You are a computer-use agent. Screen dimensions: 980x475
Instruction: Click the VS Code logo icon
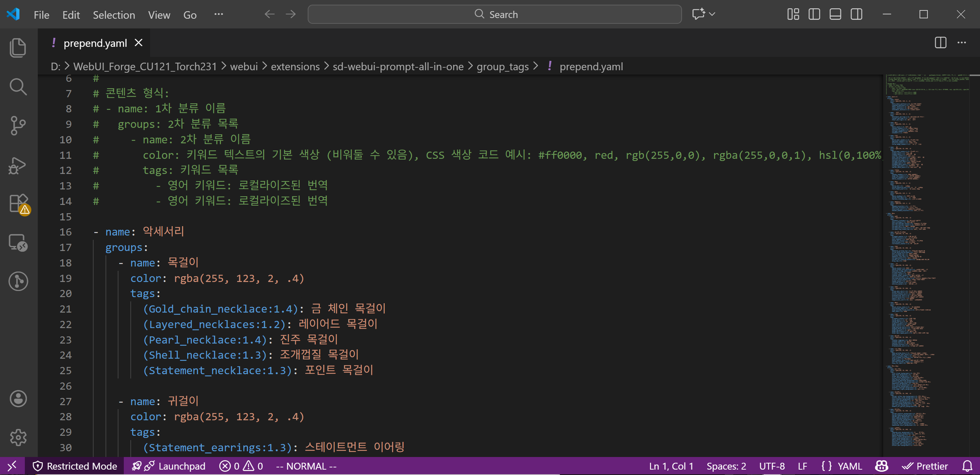click(13, 14)
